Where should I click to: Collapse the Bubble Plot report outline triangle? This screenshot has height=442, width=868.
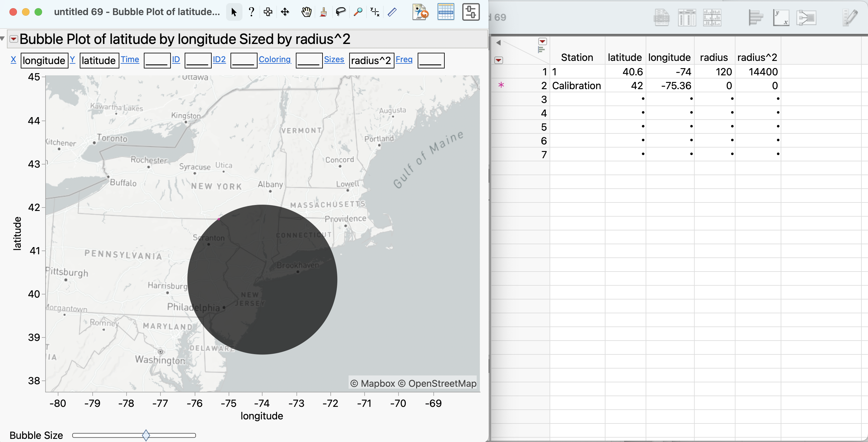[3, 38]
